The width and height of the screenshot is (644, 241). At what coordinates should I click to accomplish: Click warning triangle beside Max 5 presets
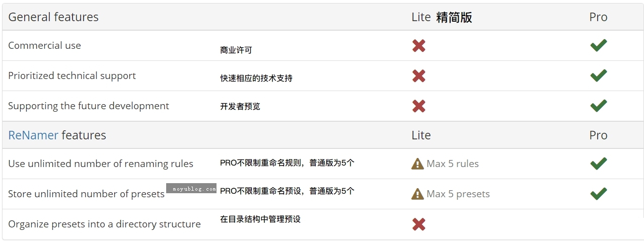pos(417,194)
